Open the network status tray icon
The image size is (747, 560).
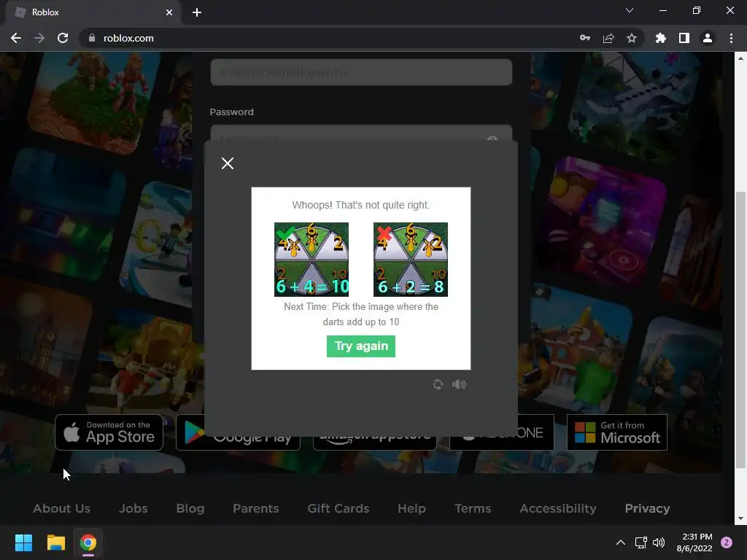click(640, 542)
